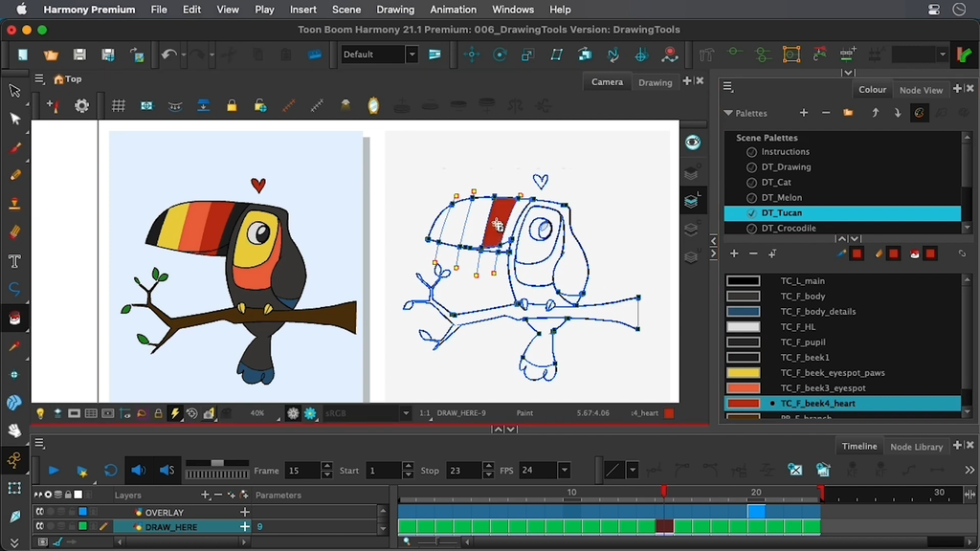This screenshot has height=551, width=980.
Task: Select the Contour Editor tool
Action: pyautogui.click(x=14, y=289)
